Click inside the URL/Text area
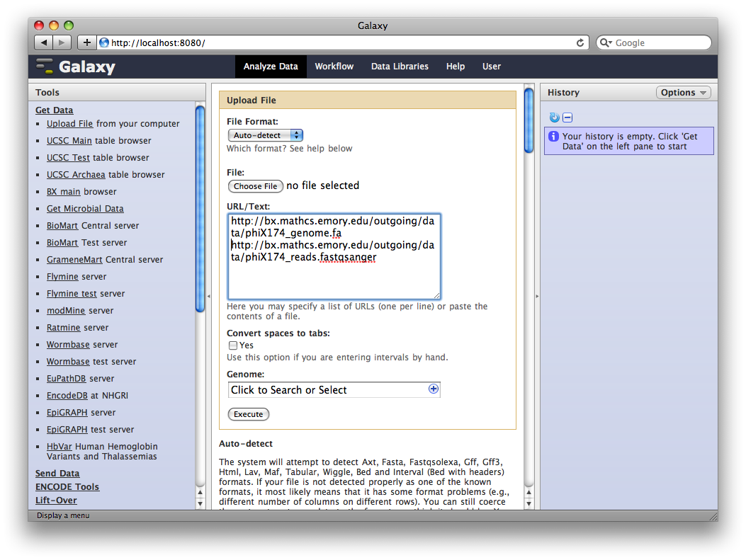746x560 pixels. tap(334, 257)
